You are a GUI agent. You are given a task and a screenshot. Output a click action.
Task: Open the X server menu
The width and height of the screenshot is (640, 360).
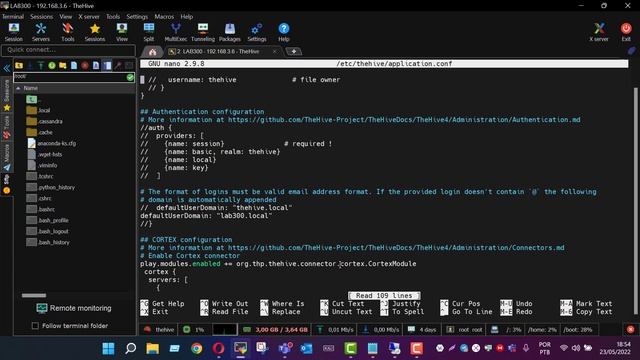(89, 17)
